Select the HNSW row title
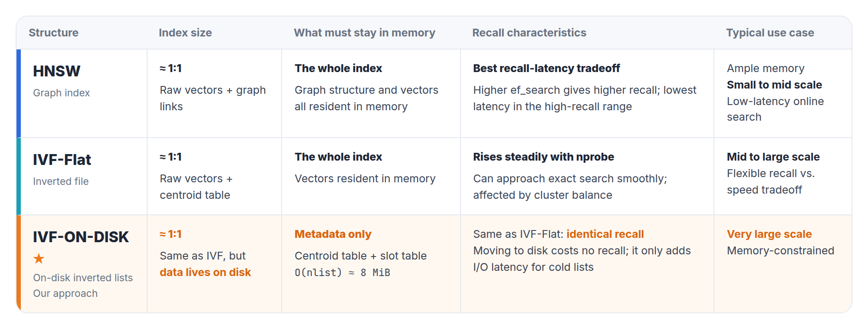 pos(56,71)
